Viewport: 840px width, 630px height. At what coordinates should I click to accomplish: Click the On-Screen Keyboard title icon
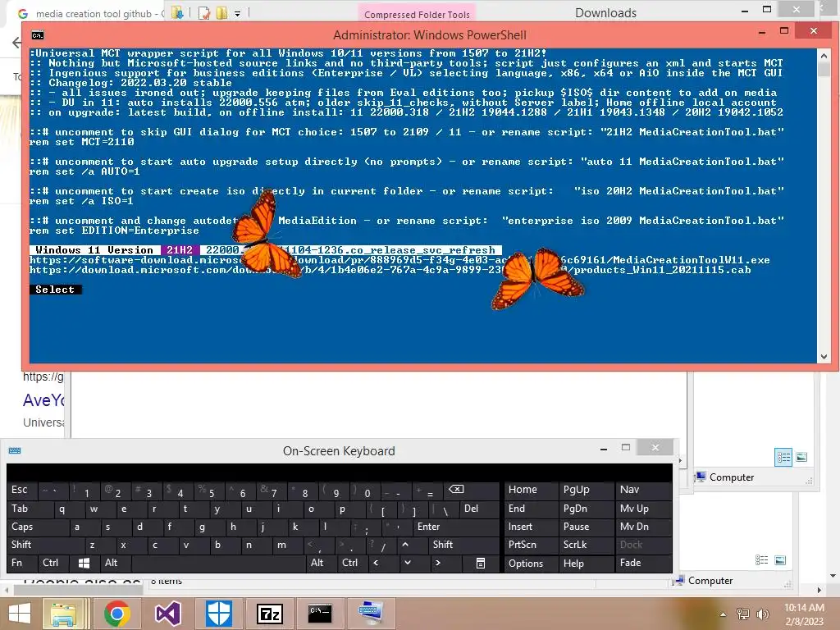pos(15,451)
